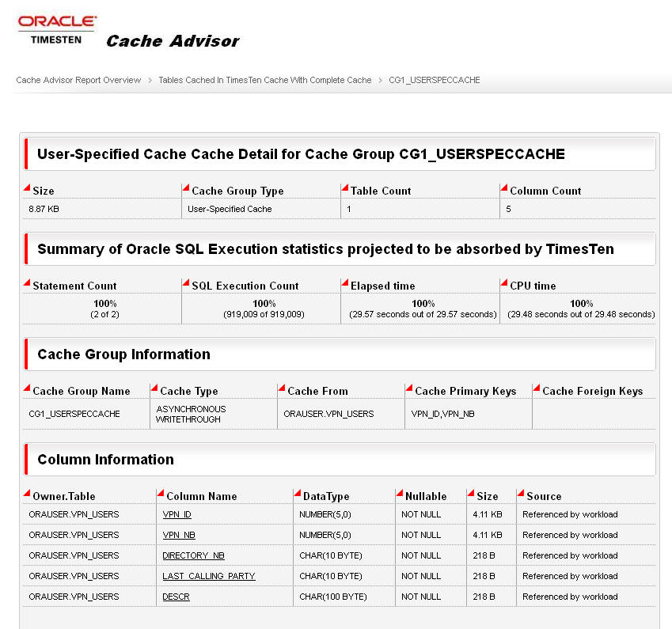
Task: Select the 2 of 2 statement count
Action: [x=104, y=315]
